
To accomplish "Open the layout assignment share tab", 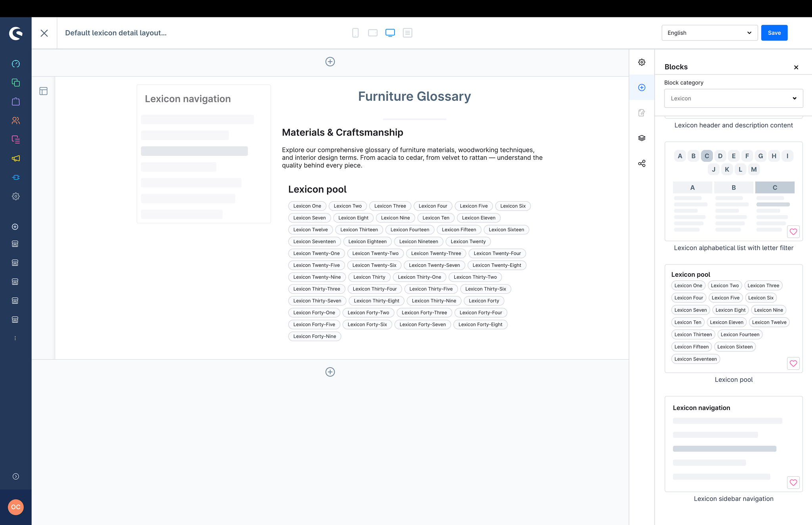I will [x=642, y=163].
